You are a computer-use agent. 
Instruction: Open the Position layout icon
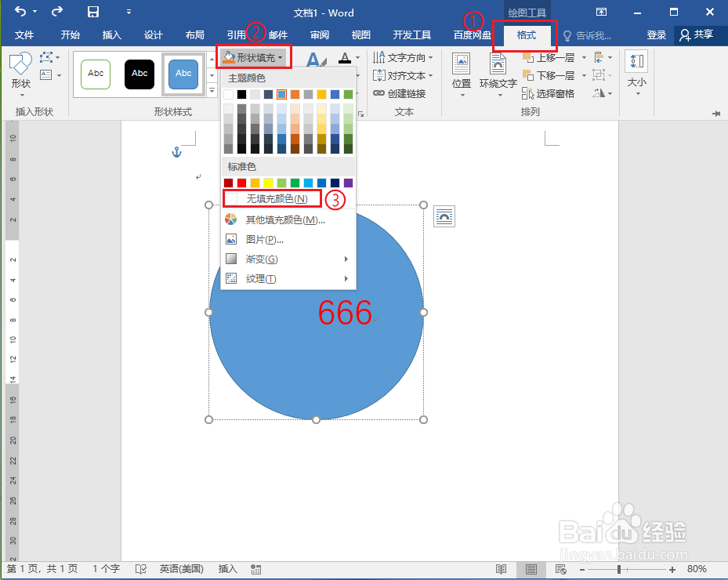coord(461,63)
